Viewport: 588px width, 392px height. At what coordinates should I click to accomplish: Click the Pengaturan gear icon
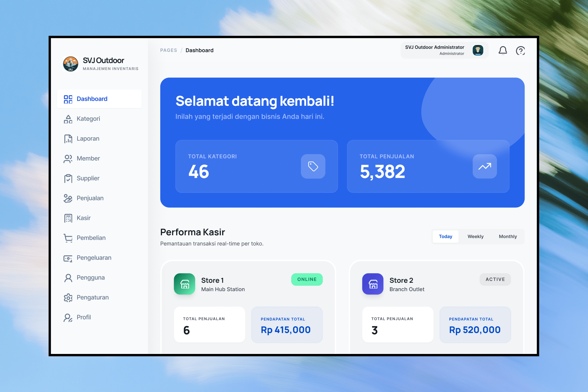click(x=68, y=298)
